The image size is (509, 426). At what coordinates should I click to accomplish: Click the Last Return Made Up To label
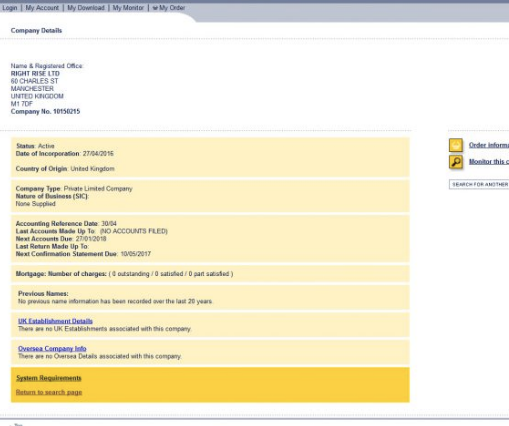(x=52, y=246)
